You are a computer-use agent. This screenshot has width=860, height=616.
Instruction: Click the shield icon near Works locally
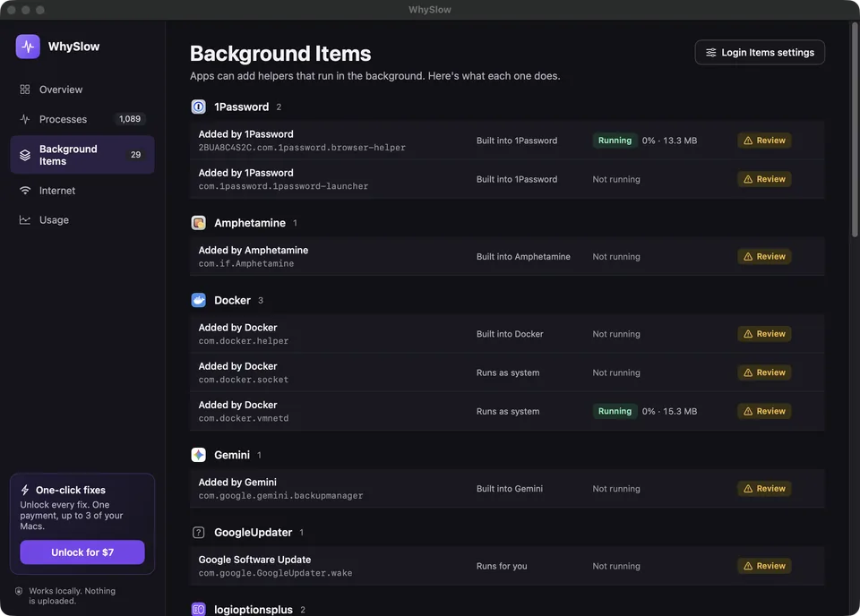point(19,591)
